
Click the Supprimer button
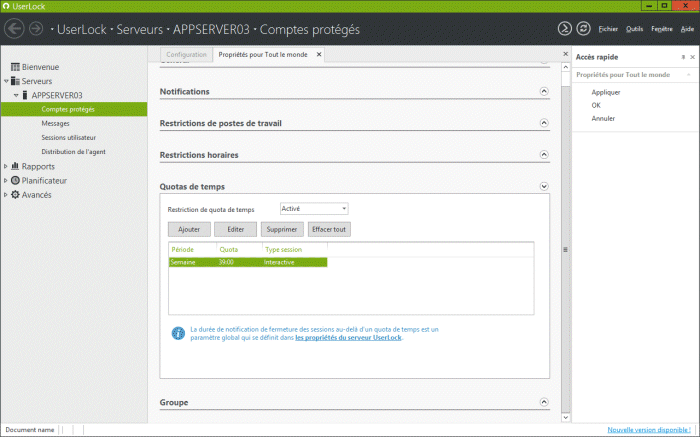click(282, 229)
